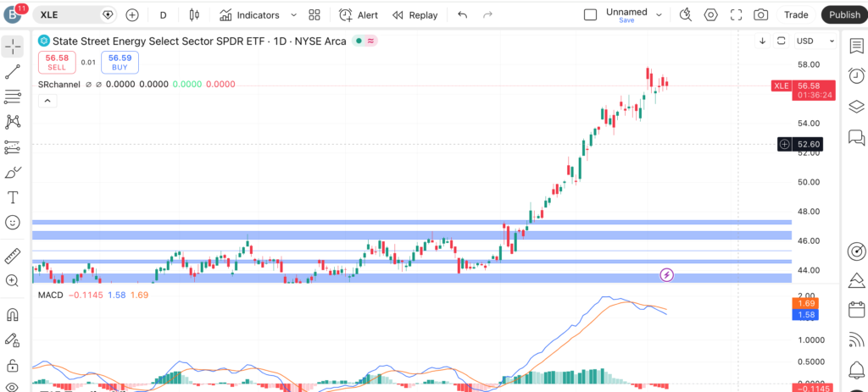The width and height of the screenshot is (868, 392).
Task: Take a chart snapshot with camera icon
Action: (x=761, y=15)
